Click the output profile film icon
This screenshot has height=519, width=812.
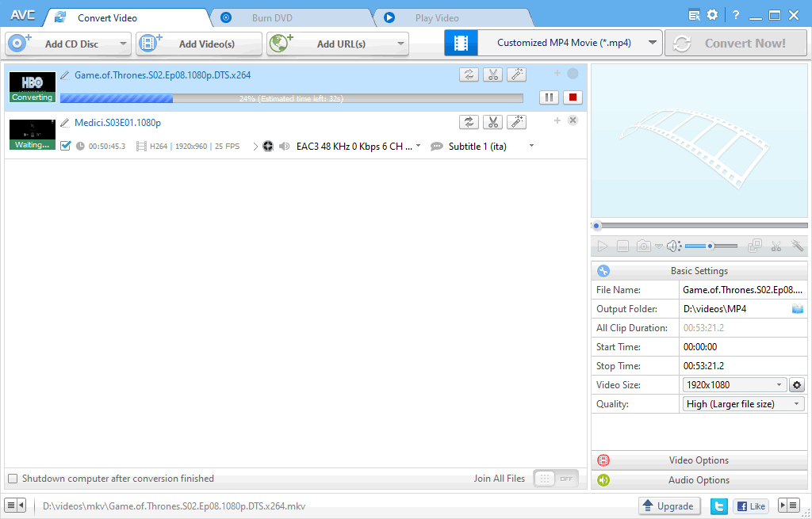pos(461,43)
